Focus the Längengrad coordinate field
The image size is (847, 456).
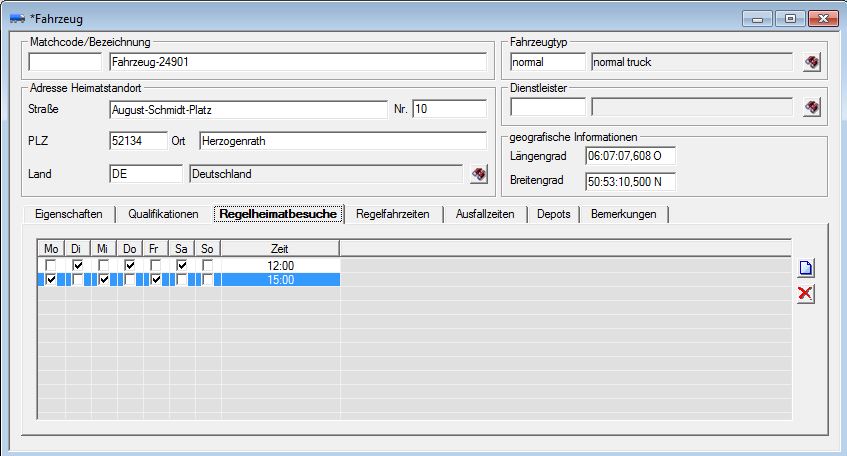tap(630, 155)
